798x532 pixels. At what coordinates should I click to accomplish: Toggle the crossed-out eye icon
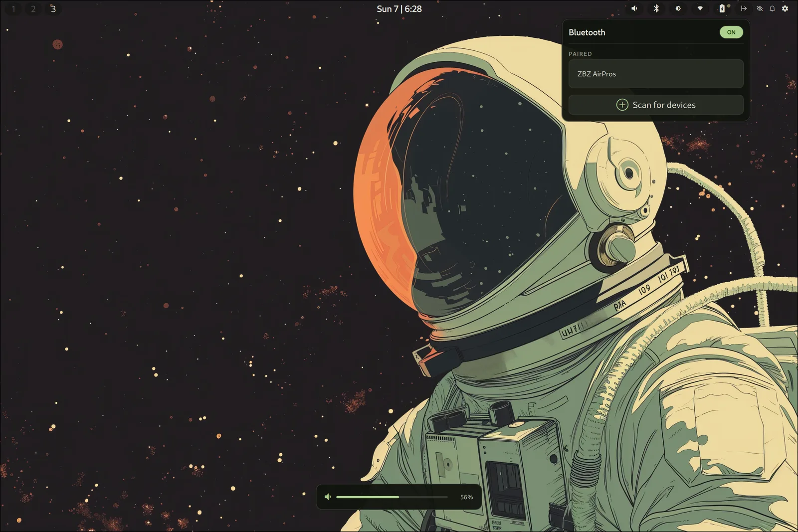pos(760,8)
